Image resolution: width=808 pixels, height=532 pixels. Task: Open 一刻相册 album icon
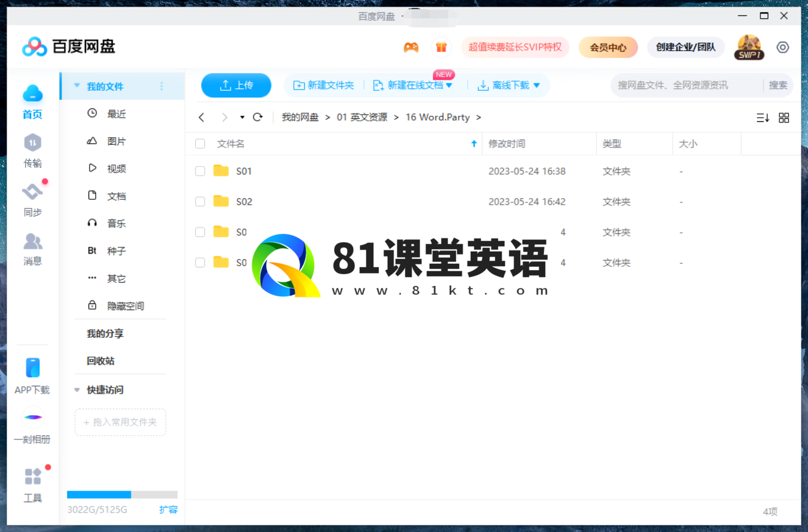tap(33, 417)
